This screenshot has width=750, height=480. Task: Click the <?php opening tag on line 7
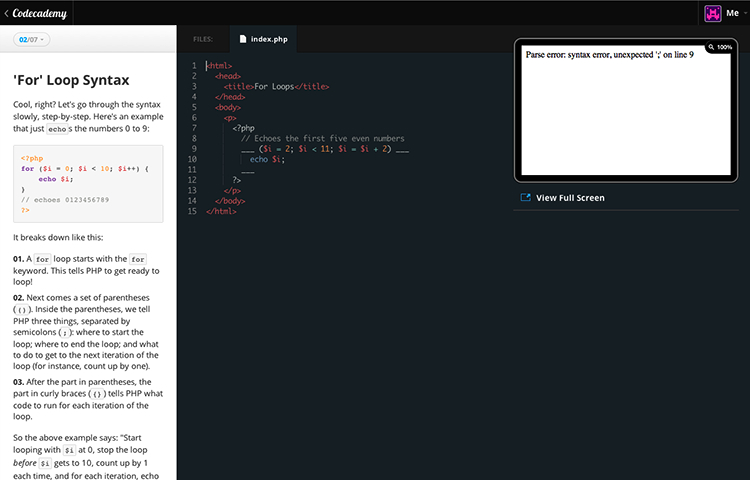click(243, 128)
